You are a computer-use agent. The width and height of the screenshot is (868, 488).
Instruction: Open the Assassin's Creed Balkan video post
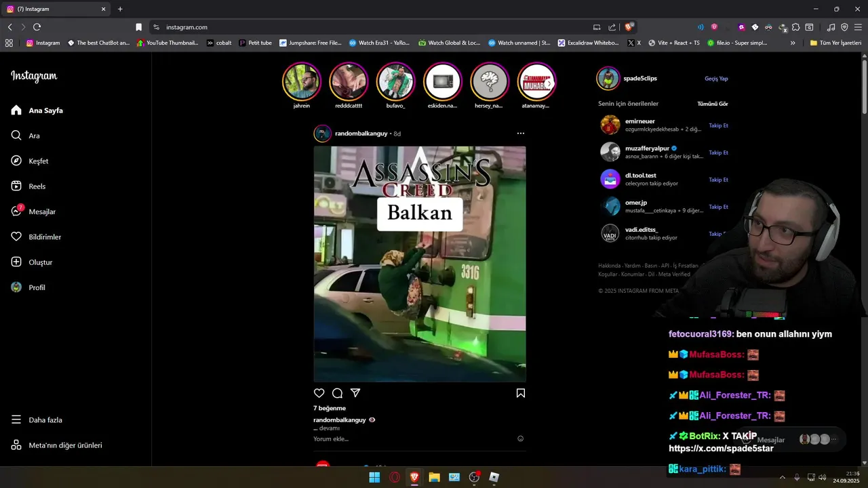(x=420, y=264)
